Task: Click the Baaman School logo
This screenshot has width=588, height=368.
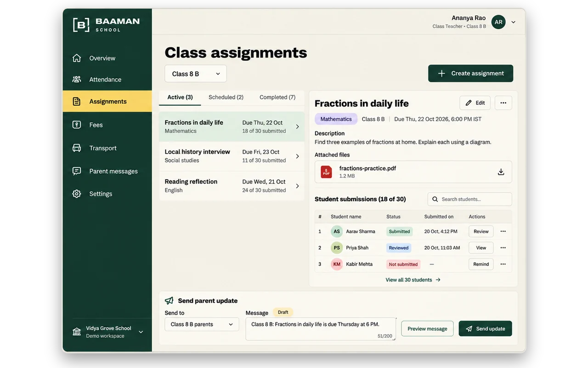Action: tap(106, 24)
